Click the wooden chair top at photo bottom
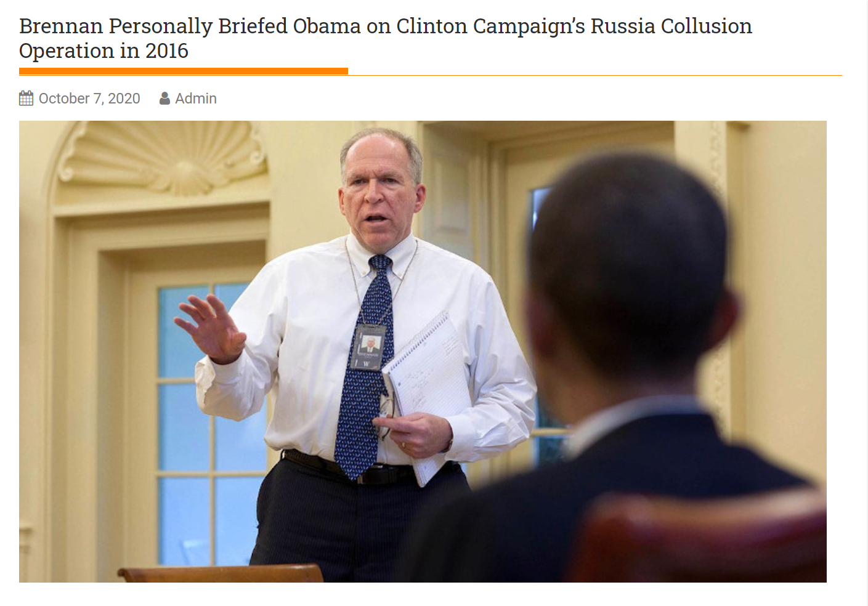This screenshot has width=868, height=606. (221, 574)
